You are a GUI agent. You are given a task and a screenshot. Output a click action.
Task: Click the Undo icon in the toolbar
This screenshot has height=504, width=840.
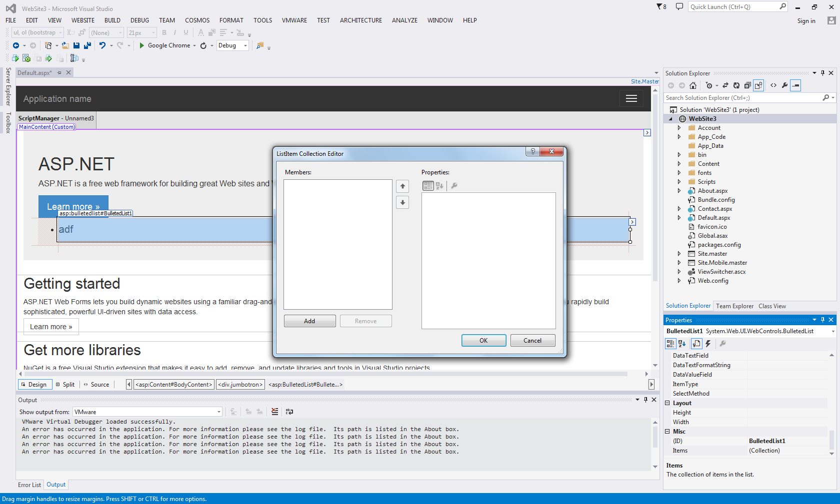coord(103,45)
